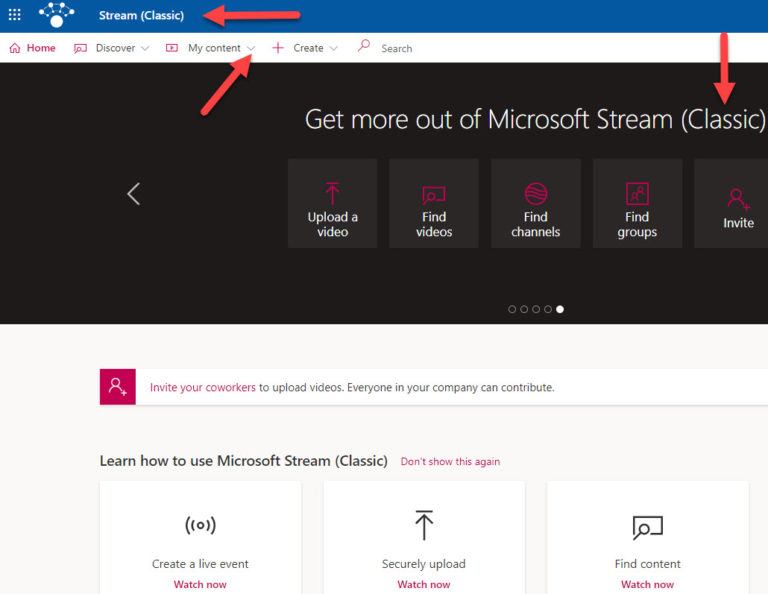Select the second carousel page dot

524,309
